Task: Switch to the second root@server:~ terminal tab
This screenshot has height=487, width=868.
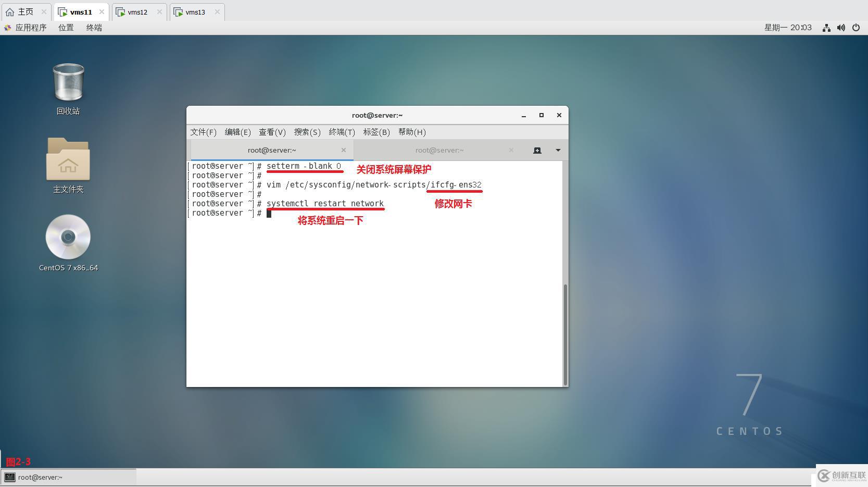Action: (x=439, y=150)
